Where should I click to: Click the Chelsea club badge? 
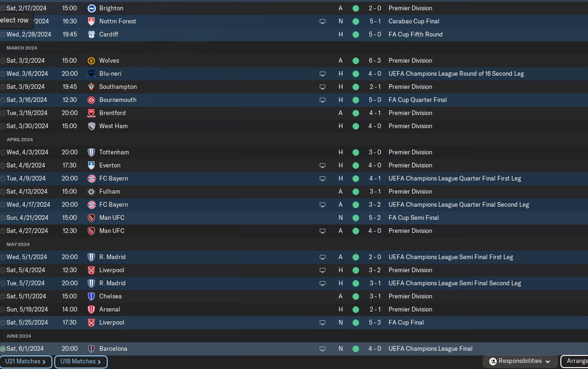[x=91, y=296]
